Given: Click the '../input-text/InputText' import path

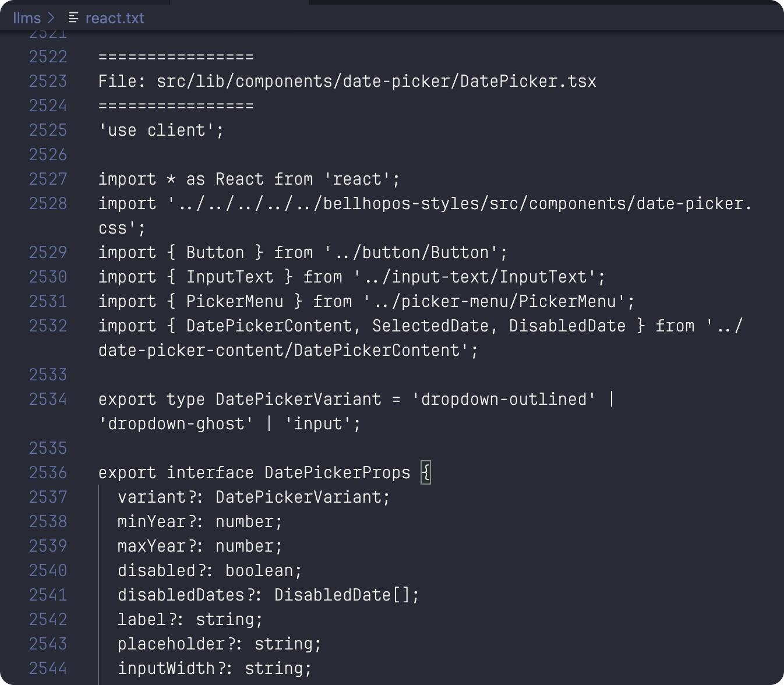Looking at the screenshot, I should coord(478,277).
